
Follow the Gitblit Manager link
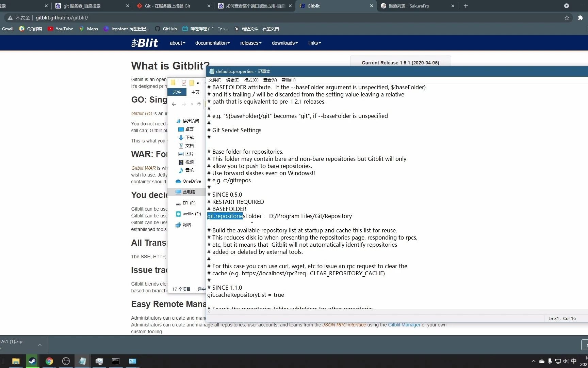pos(404,325)
